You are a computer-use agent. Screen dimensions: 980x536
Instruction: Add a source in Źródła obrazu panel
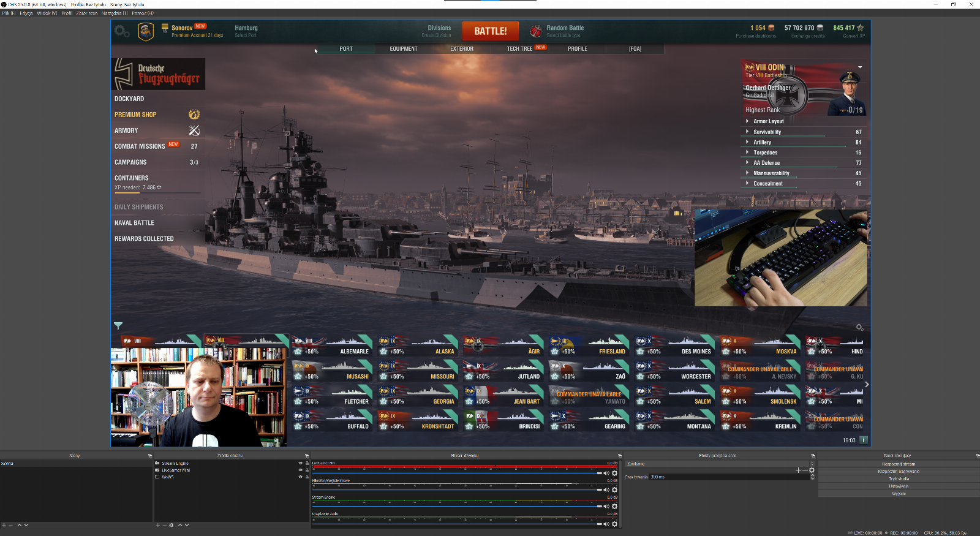pos(157,525)
